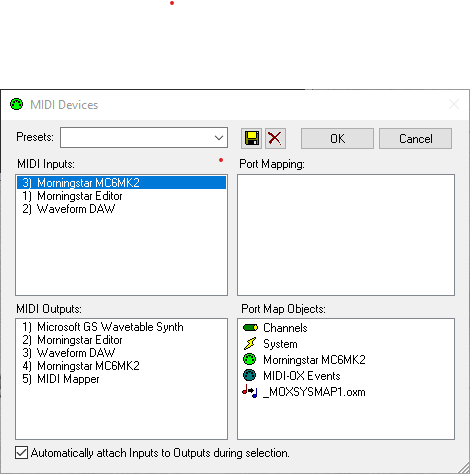Image resolution: width=470 pixels, height=474 pixels.
Task: Choose the _MOXSYSMAP1.oxm map file icon
Action: tap(250, 391)
